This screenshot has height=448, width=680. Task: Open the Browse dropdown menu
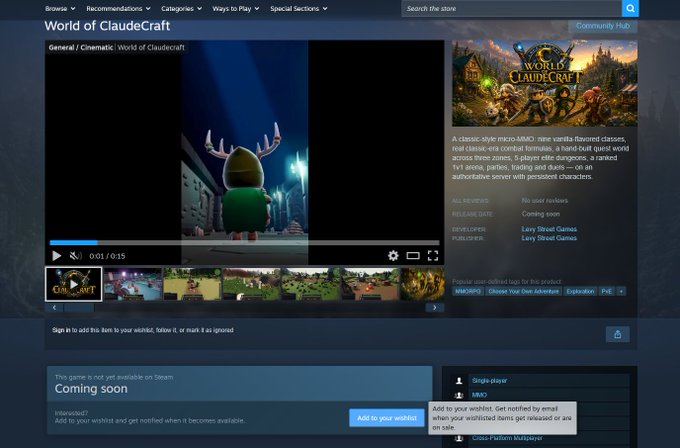[60, 9]
